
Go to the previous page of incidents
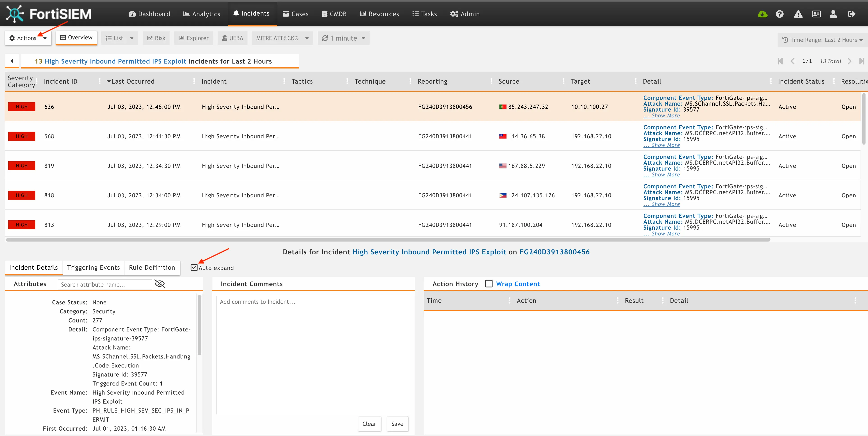793,61
